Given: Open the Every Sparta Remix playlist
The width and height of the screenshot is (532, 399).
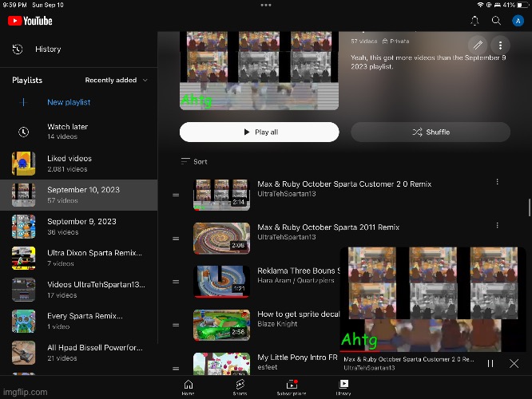Looking at the screenshot, I should coord(79,321).
